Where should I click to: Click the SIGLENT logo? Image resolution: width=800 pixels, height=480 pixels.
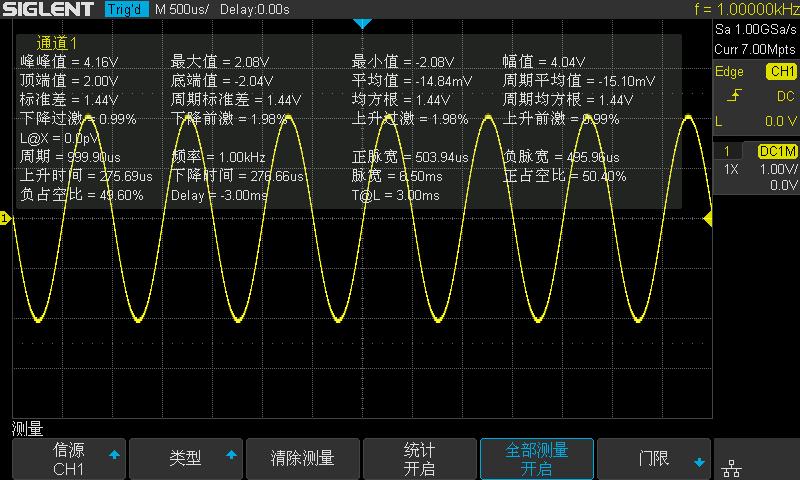(x=50, y=9)
